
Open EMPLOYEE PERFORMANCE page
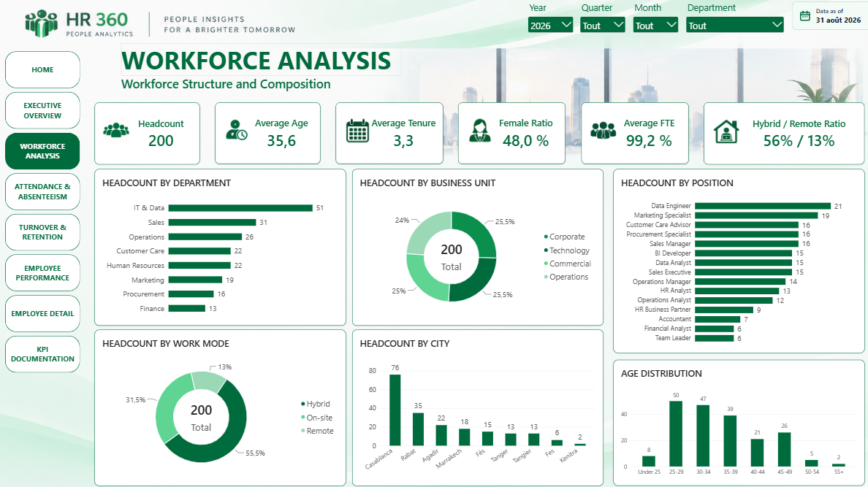tap(42, 273)
